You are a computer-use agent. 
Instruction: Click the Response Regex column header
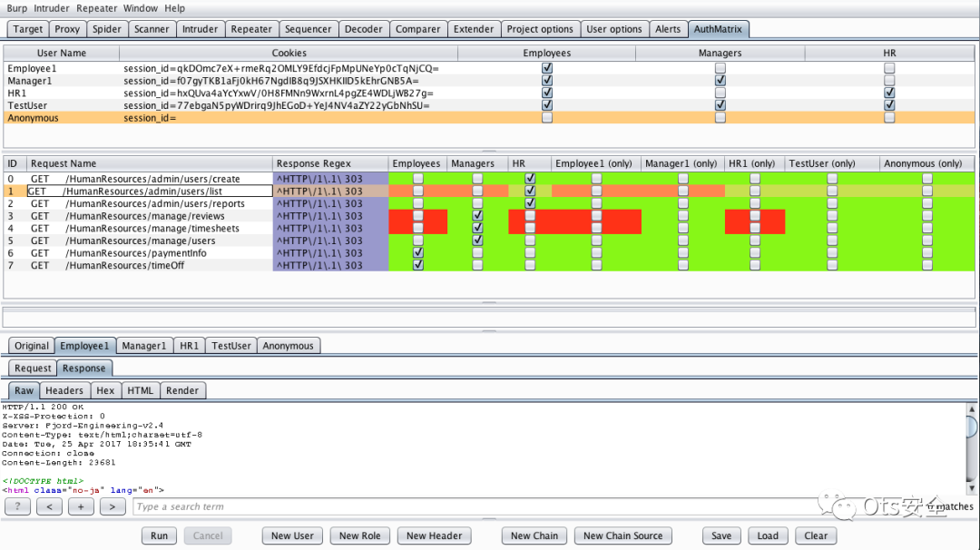[330, 163]
